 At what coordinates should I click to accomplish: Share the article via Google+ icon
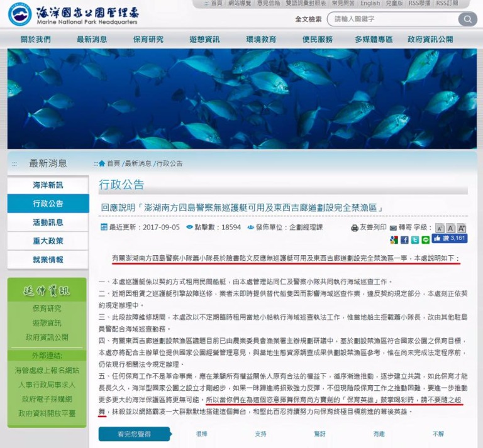(x=394, y=239)
